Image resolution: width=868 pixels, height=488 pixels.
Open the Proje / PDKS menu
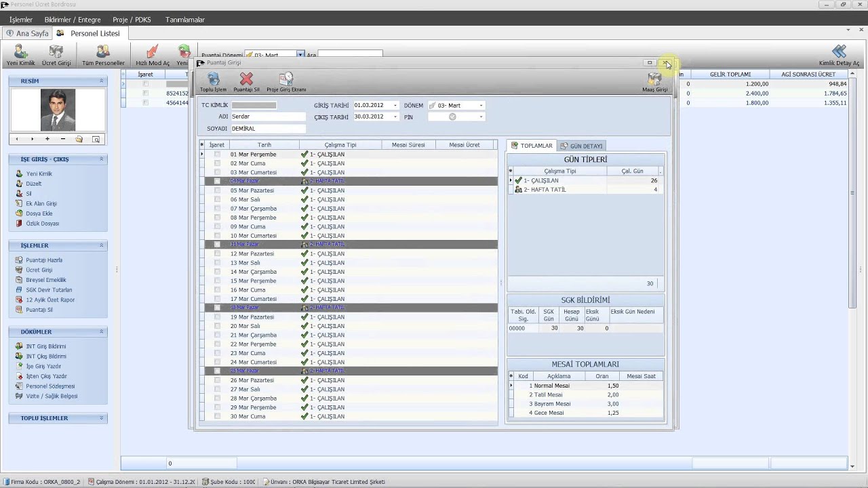132,20
